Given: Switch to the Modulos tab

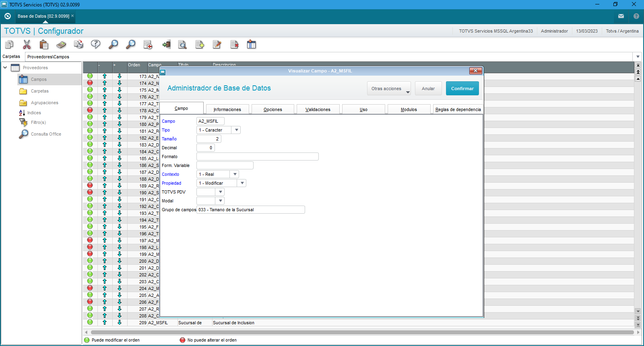Looking at the screenshot, I should click(x=409, y=109).
